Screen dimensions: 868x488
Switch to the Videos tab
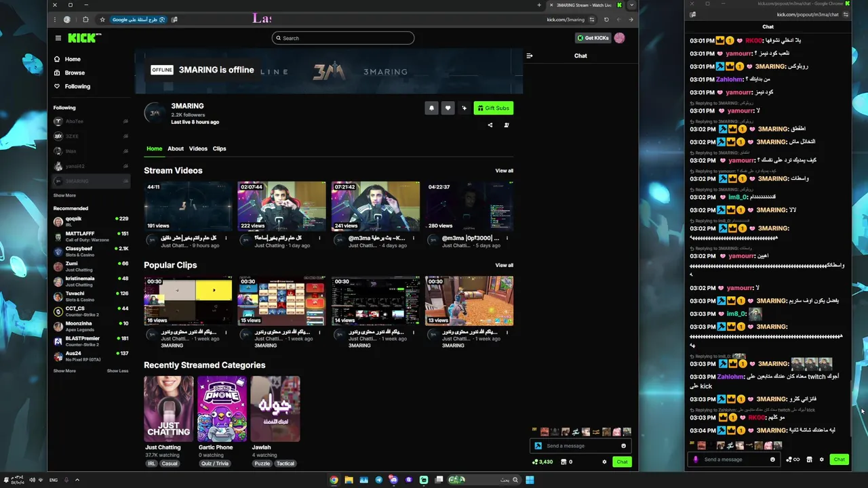coord(198,148)
